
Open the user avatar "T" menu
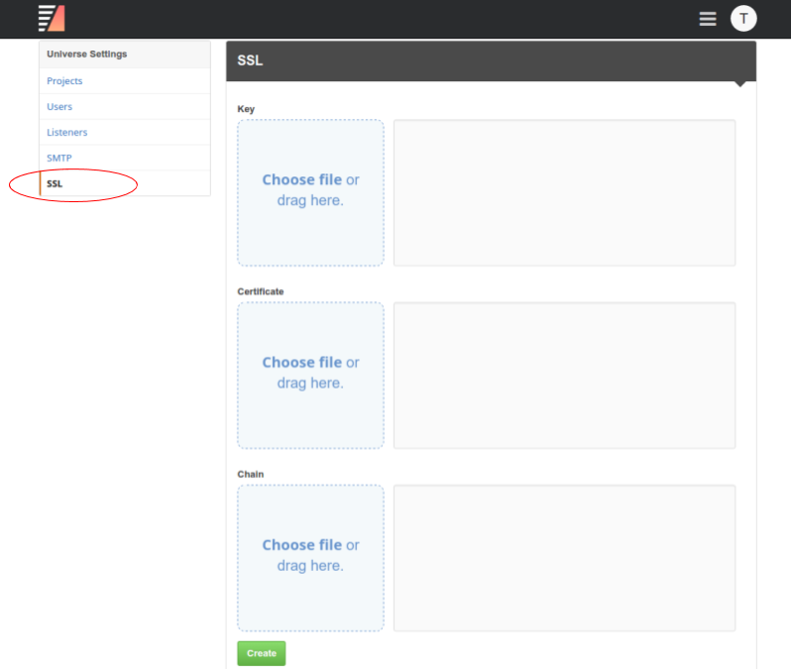click(x=743, y=18)
